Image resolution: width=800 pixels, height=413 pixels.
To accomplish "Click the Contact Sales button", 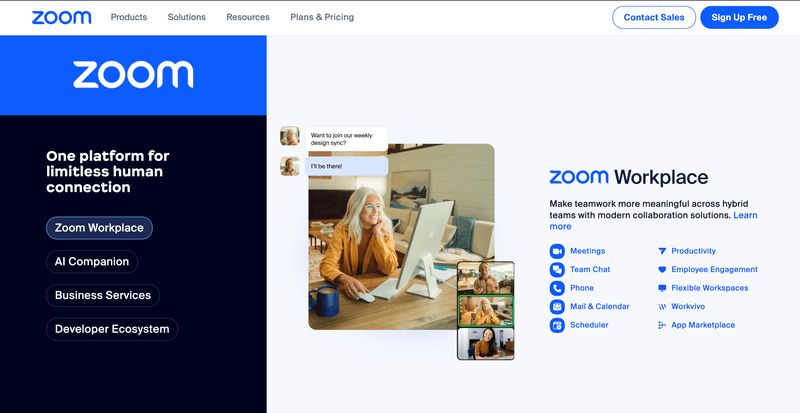I will (654, 17).
